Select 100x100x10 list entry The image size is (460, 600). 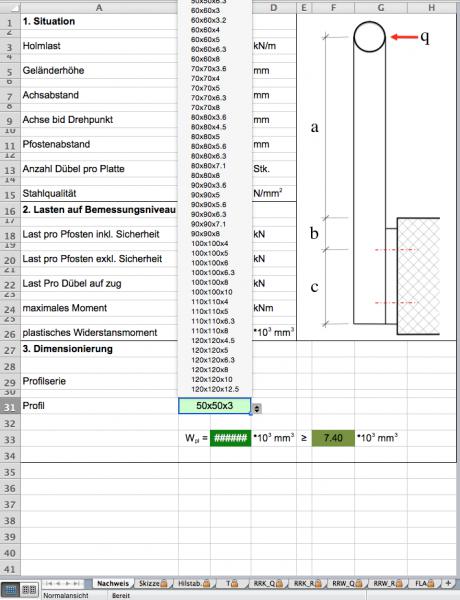tap(212, 292)
